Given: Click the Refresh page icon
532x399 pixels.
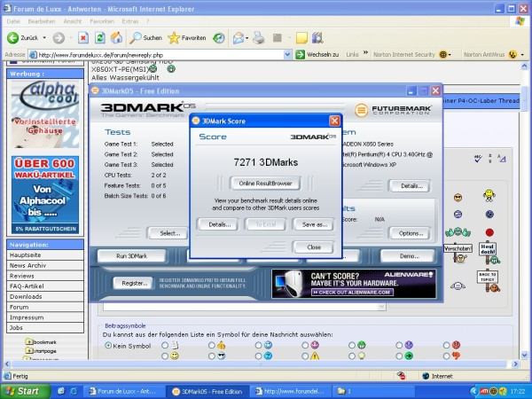Looking at the screenshot, I should coord(99,37).
